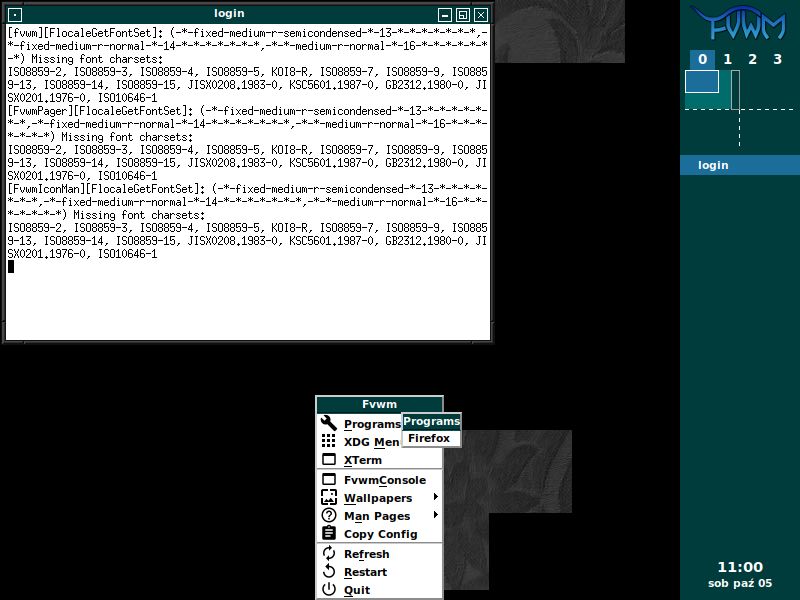Launch FvwmConsole from the menu
Viewport: 800px width, 600px height.
click(380, 480)
